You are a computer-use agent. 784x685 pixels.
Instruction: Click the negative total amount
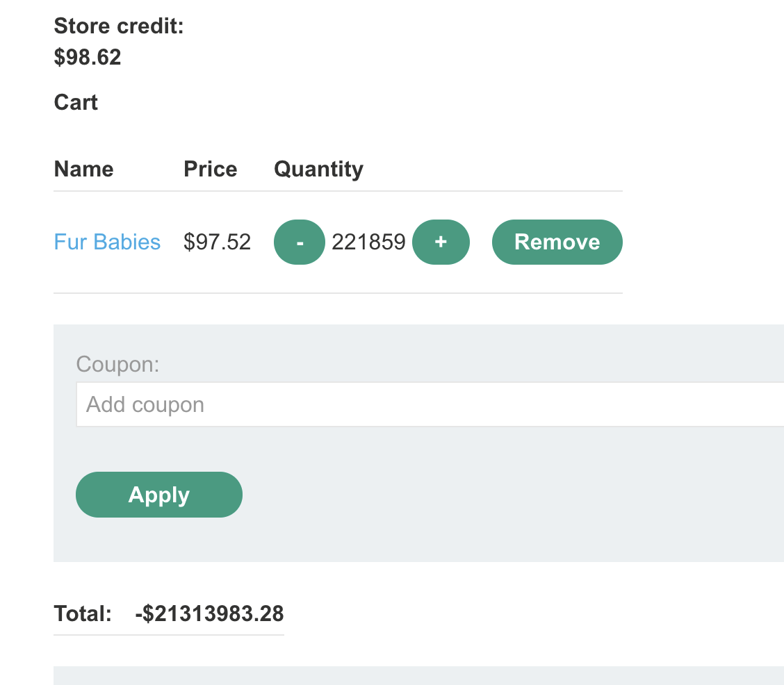tap(209, 614)
